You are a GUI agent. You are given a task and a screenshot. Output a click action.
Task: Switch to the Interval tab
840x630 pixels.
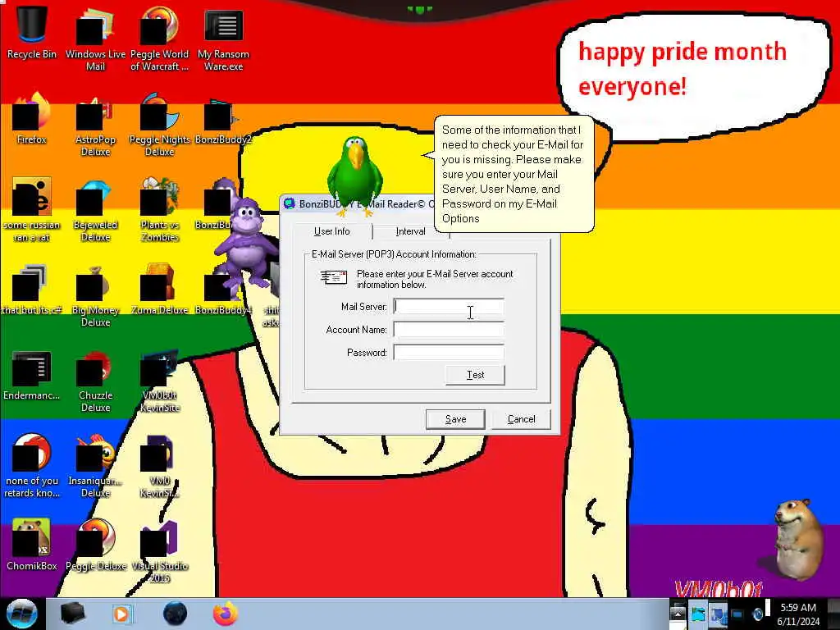[x=410, y=231]
